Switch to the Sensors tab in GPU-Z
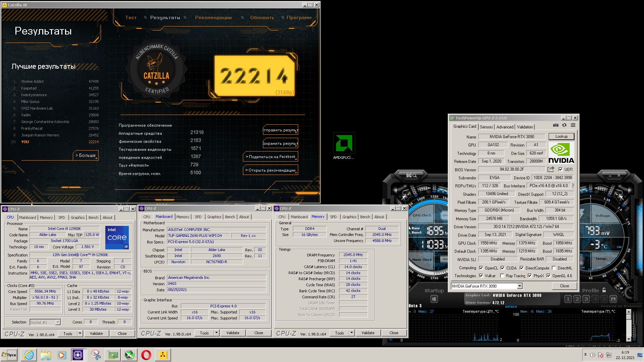The width and height of the screenshot is (644, 362). coord(486,127)
